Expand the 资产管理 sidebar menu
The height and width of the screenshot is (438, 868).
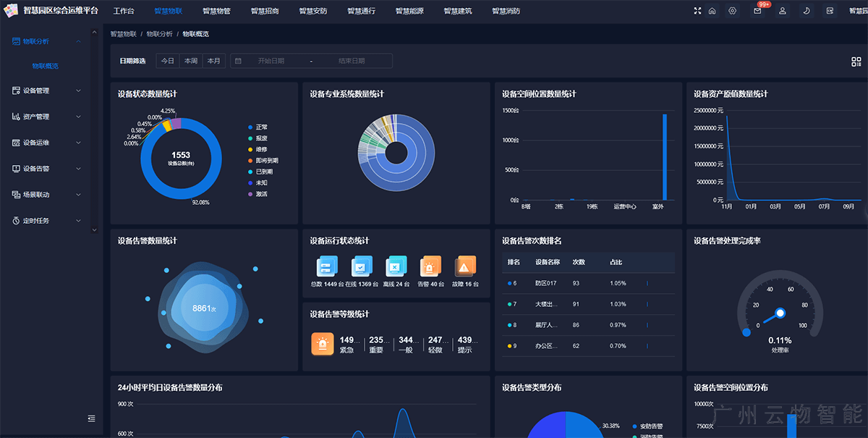point(47,117)
